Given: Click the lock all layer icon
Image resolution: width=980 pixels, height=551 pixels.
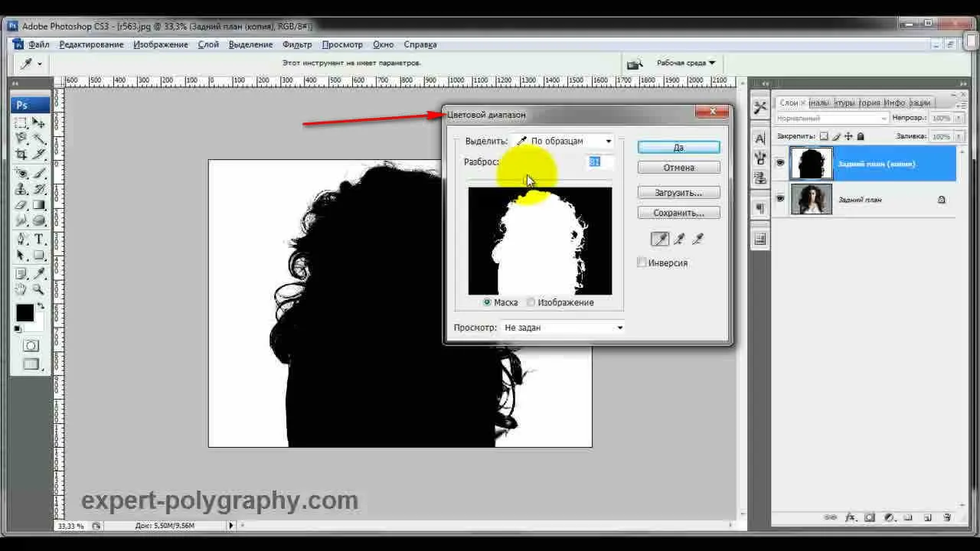Looking at the screenshot, I should [x=861, y=136].
